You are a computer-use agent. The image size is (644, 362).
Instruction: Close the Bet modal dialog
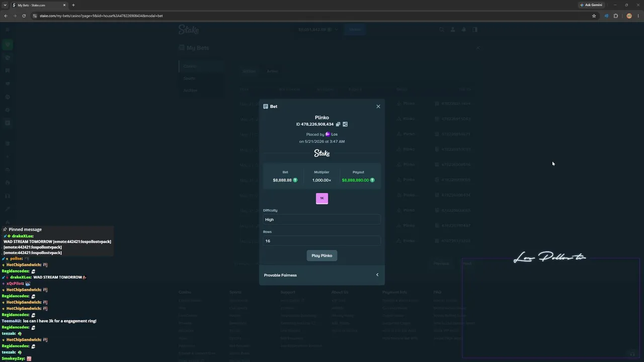pos(378,107)
